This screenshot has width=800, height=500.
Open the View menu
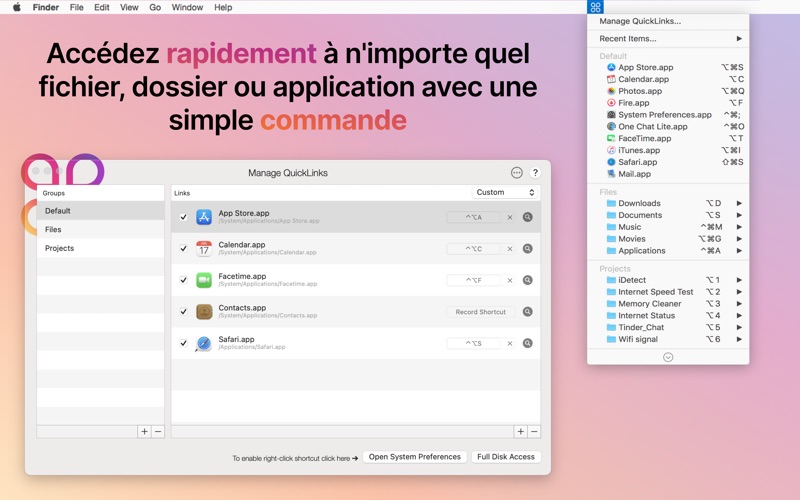[129, 7]
